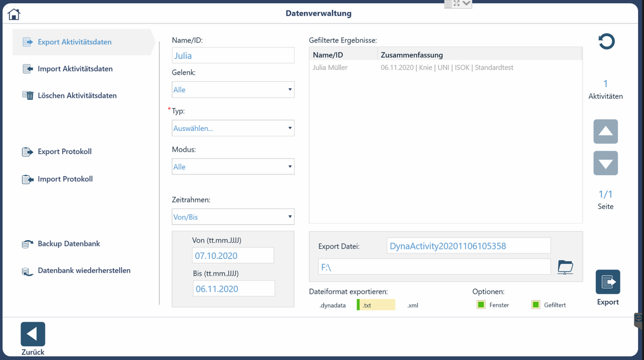Select .xml export format
This screenshot has width=644, height=360.
[x=413, y=305]
